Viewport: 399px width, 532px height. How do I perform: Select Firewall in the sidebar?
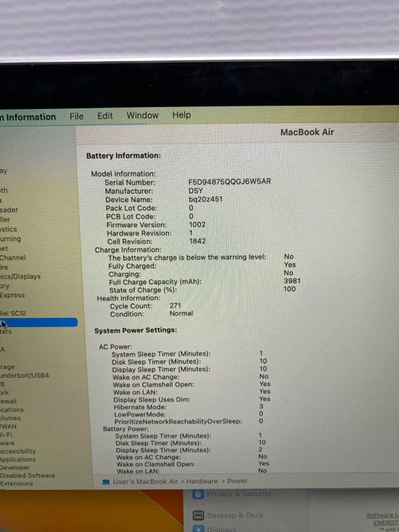[8, 401]
